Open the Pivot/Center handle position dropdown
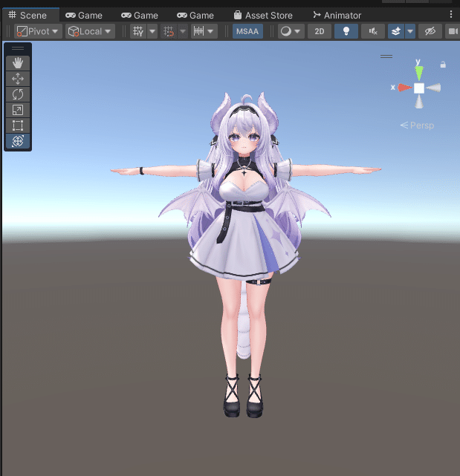Image resolution: width=460 pixels, height=476 pixels. pos(38,31)
